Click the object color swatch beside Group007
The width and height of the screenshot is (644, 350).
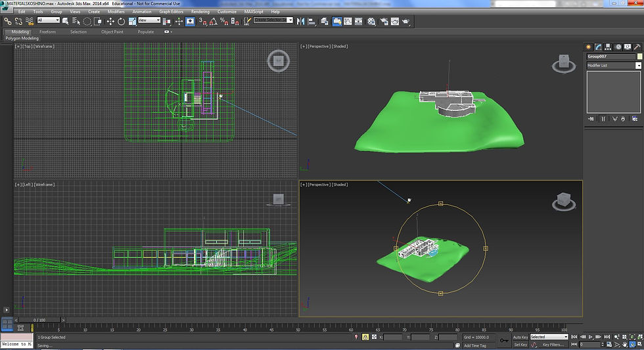pyautogui.click(x=640, y=56)
